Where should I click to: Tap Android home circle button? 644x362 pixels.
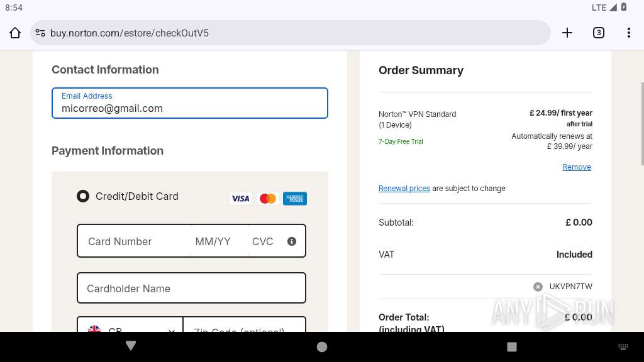[x=322, y=347]
